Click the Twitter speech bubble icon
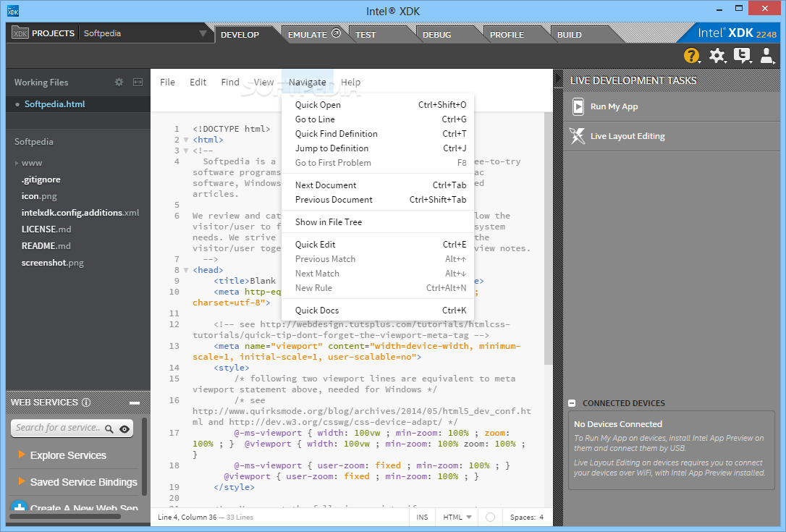Viewport: 786px width, 532px height. 741,56
